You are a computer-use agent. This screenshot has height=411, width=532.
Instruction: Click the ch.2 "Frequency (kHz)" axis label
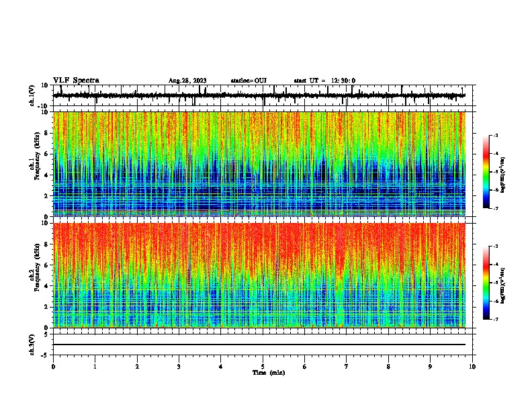[37, 267]
